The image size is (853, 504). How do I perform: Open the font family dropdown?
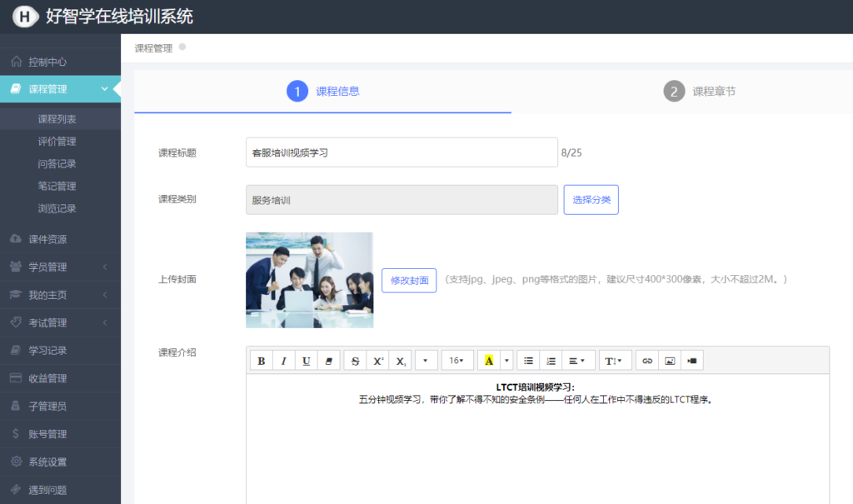coord(426,361)
